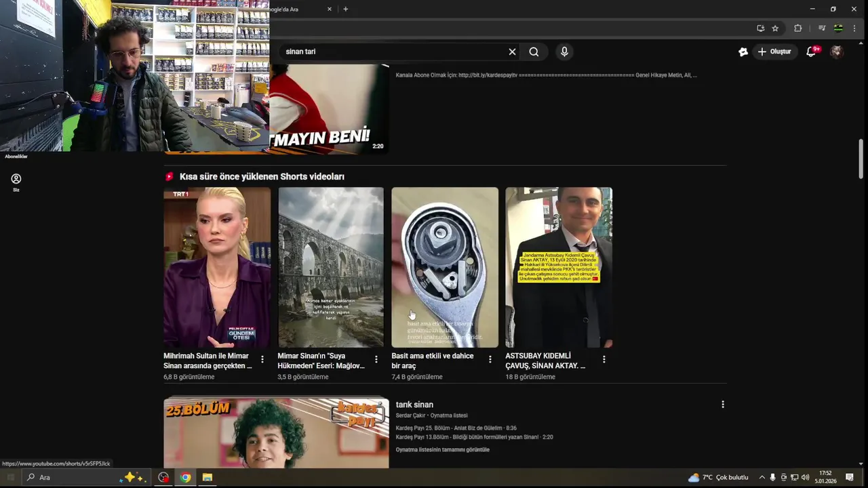Open Windows notification center icon

(850, 477)
